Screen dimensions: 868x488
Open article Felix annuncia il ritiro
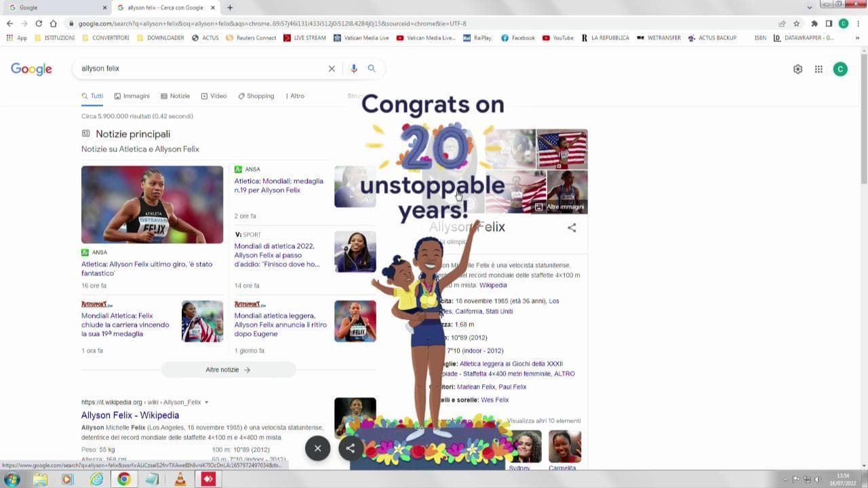[x=281, y=325]
